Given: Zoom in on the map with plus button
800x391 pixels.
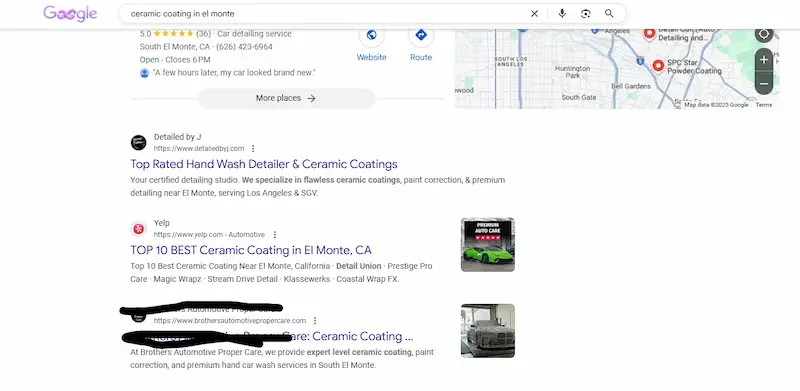Looking at the screenshot, I should tap(764, 60).
